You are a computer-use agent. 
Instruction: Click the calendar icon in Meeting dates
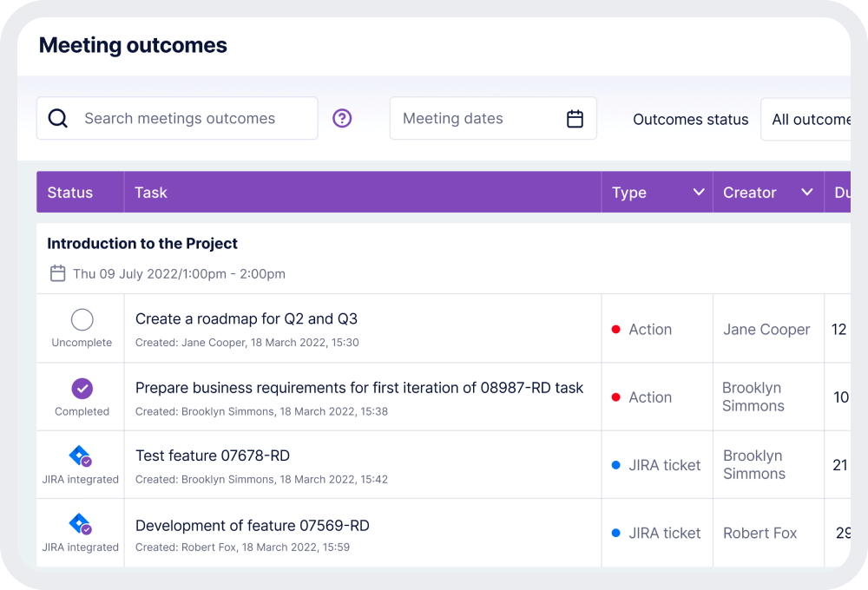(575, 119)
